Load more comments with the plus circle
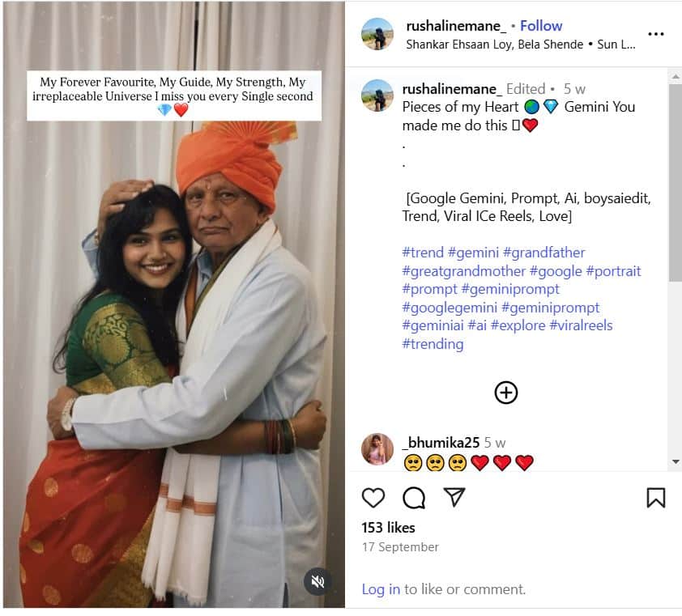Viewport: 682px width, 616px height. [506, 393]
